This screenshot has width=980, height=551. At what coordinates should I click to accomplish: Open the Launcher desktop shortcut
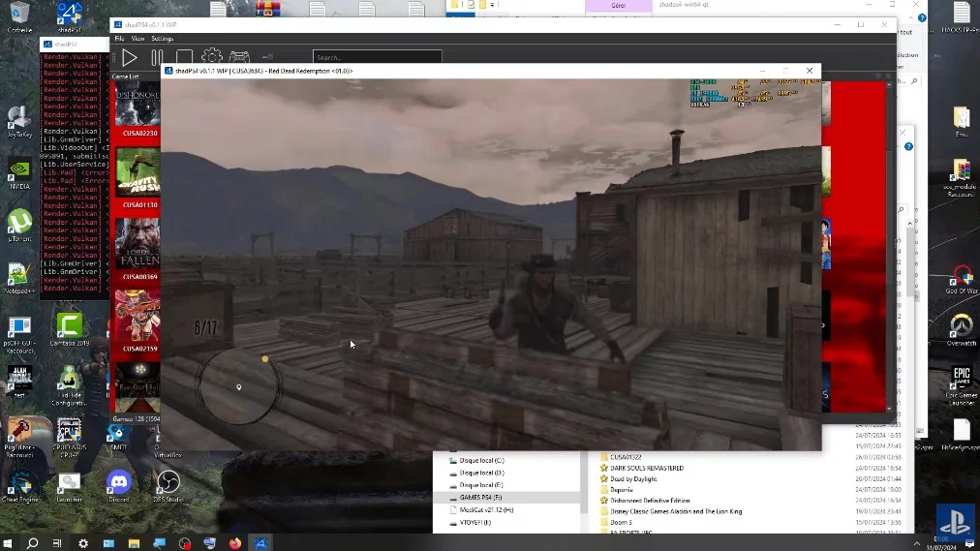(70, 487)
